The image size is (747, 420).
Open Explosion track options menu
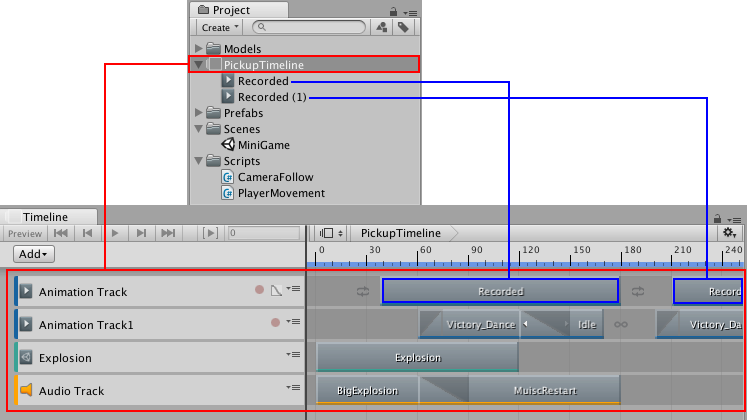click(293, 354)
